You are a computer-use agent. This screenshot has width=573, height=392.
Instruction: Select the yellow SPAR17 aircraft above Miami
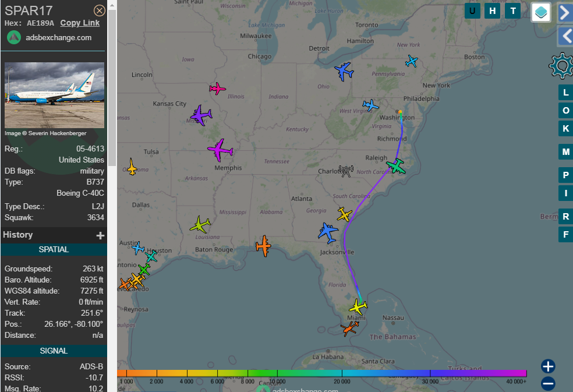pos(358,306)
